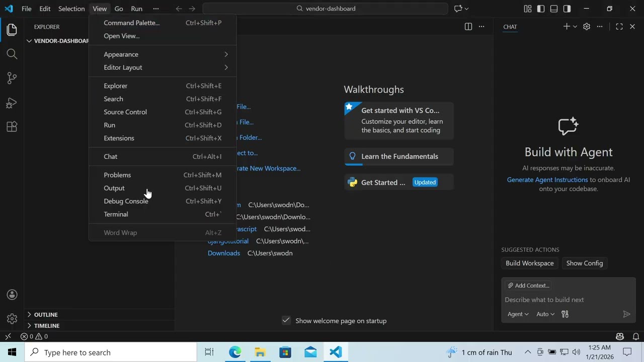The image size is (644, 362).
Task: Go back using the title bar arrow
Action: (179, 9)
